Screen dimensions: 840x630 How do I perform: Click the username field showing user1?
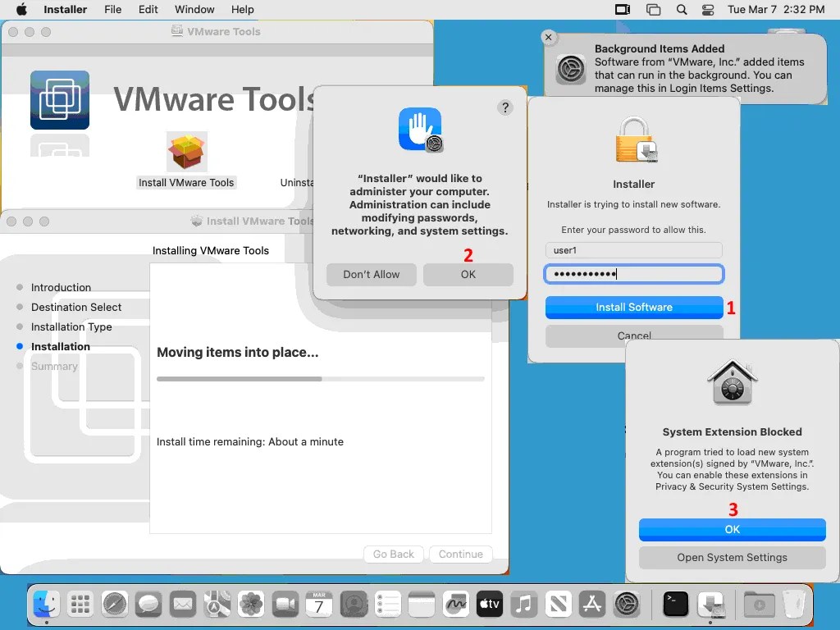click(x=634, y=250)
